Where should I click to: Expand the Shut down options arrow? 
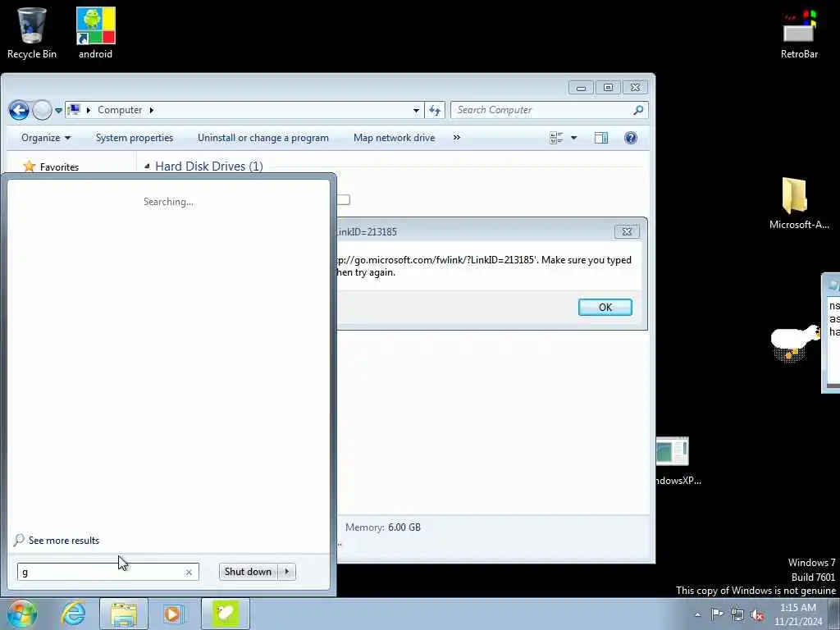[x=287, y=572]
